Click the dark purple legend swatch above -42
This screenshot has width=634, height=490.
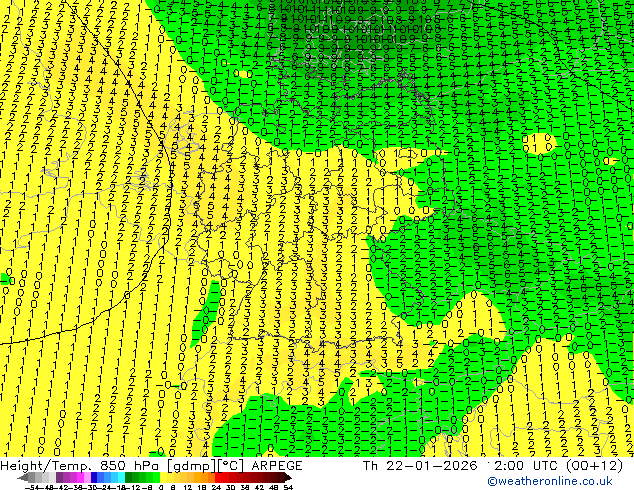[x=59, y=477]
